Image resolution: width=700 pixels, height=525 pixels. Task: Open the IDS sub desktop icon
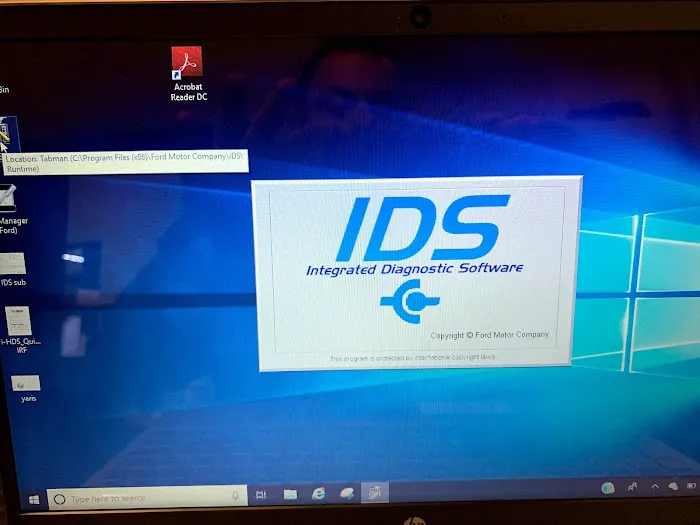click(x=13, y=269)
